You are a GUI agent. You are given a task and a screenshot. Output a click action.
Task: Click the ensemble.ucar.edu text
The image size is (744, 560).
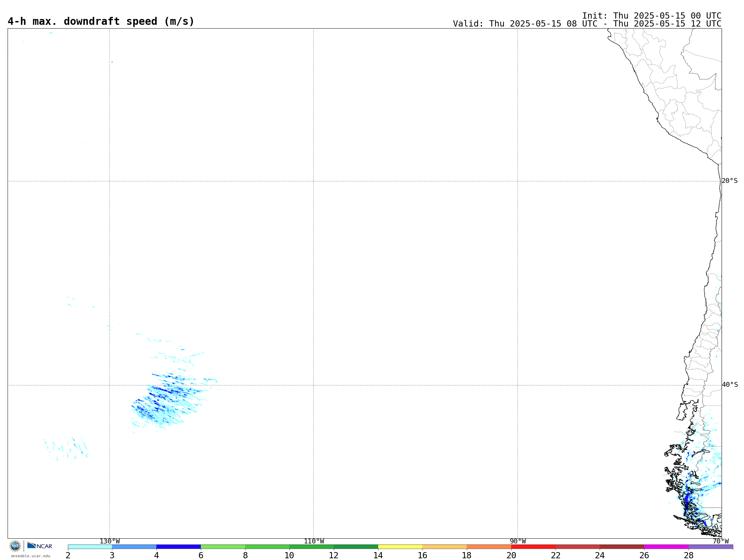click(30, 556)
